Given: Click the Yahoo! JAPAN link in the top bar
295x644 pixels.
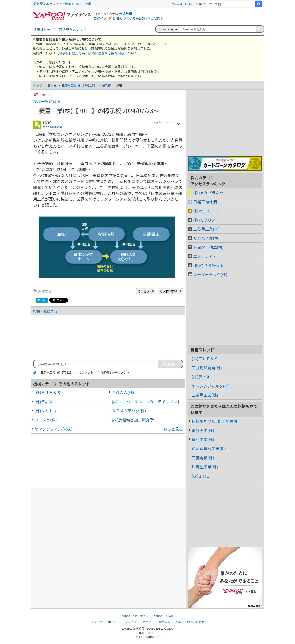Looking at the screenshot, I should click(182, 4).
